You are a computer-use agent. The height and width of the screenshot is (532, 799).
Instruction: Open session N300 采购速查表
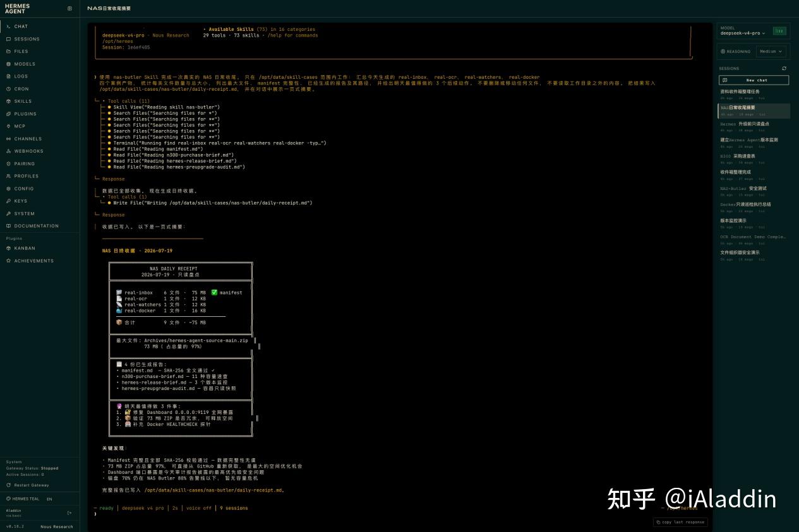[754, 158]
